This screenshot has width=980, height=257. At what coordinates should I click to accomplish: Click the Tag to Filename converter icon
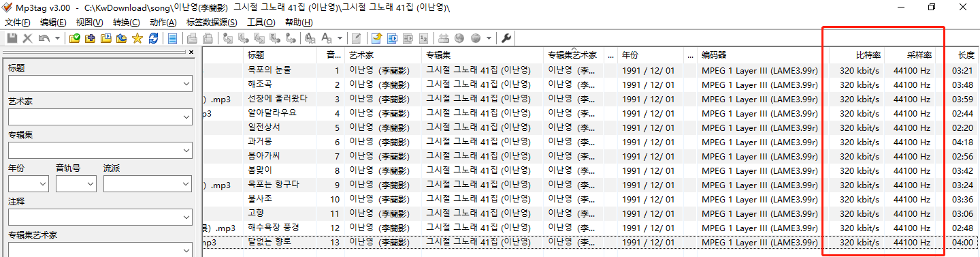[x=227, y=38]
